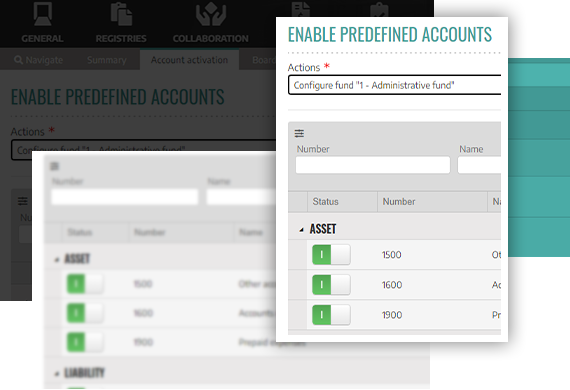Disable account 1900 status switch
The height and width of the screenshot is (390, 570).
pyautogui.click(x=331, y=315)
